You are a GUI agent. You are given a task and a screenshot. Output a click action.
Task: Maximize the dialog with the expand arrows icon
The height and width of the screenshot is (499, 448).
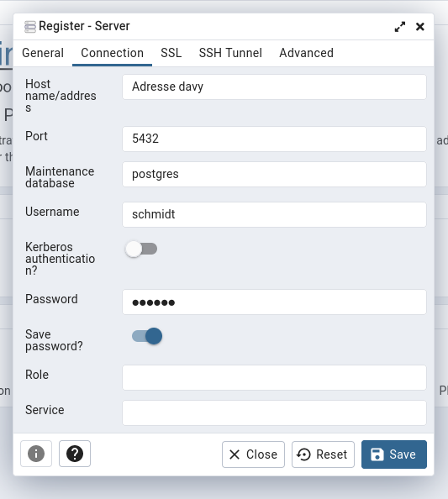[400, 27]
